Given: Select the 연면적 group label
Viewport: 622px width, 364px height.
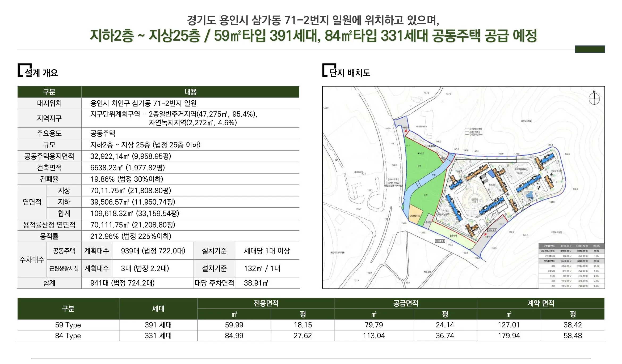Looking at the screenshot, I should coord(32,202).
